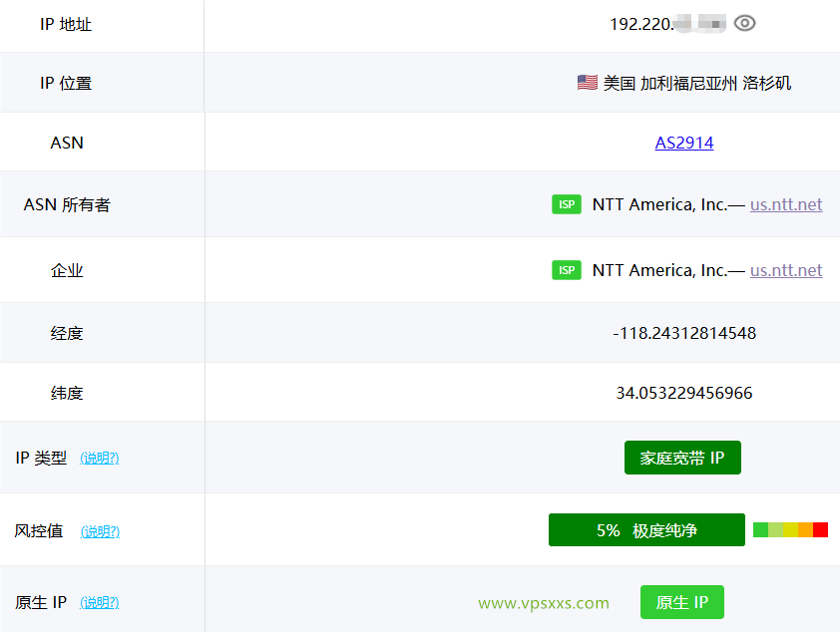Click the 经度 row label
840x632 pixels.
click(x=67, y=333)
